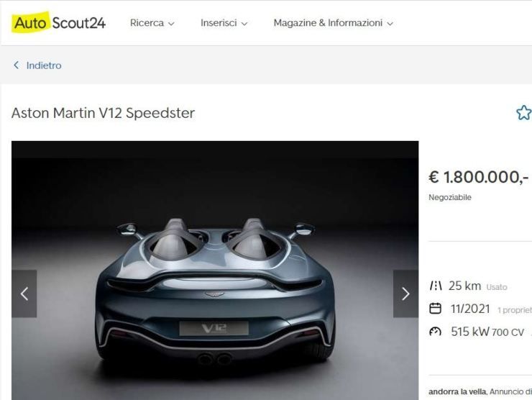Show next car photo with right arrow
The image size is (532, 400).
coord(405,294)
